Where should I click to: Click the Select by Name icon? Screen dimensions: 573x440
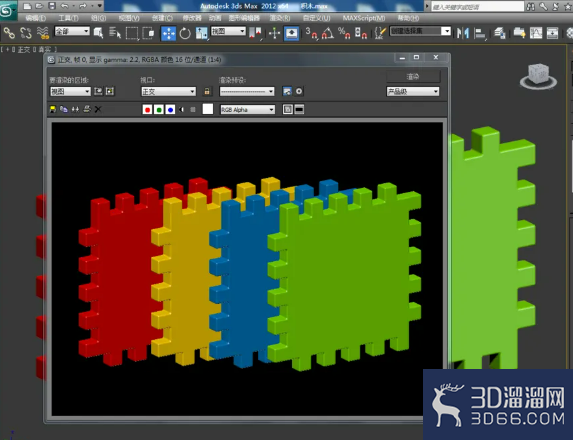click(115, 33)
